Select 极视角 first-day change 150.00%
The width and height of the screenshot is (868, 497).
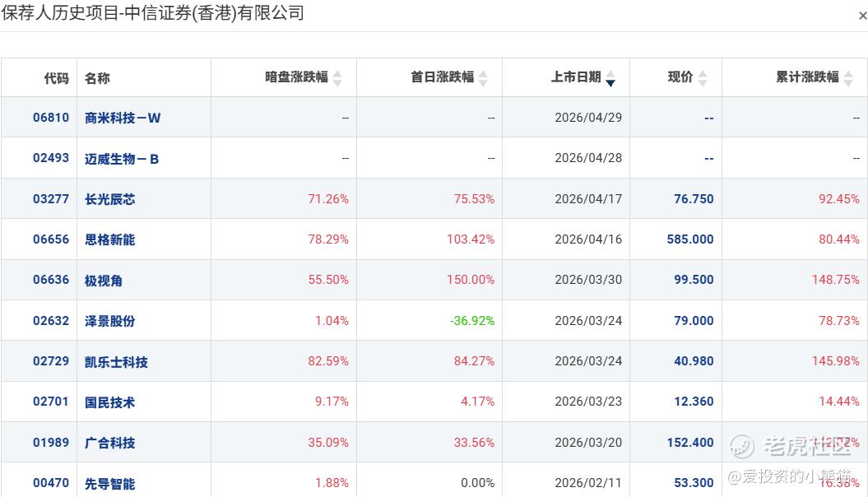471,280
